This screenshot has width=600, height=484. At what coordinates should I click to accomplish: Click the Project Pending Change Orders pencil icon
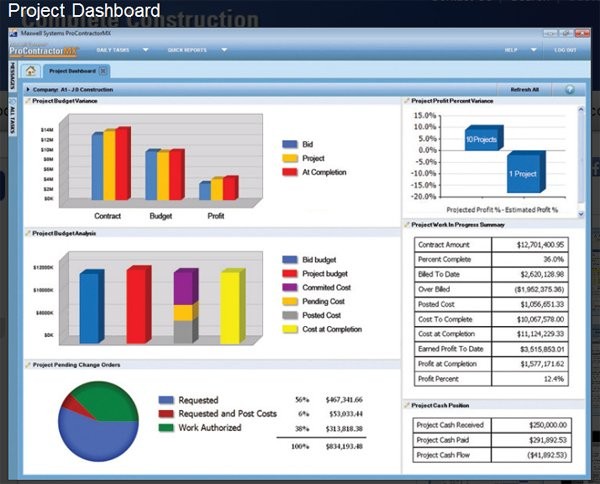coord(28,365)
